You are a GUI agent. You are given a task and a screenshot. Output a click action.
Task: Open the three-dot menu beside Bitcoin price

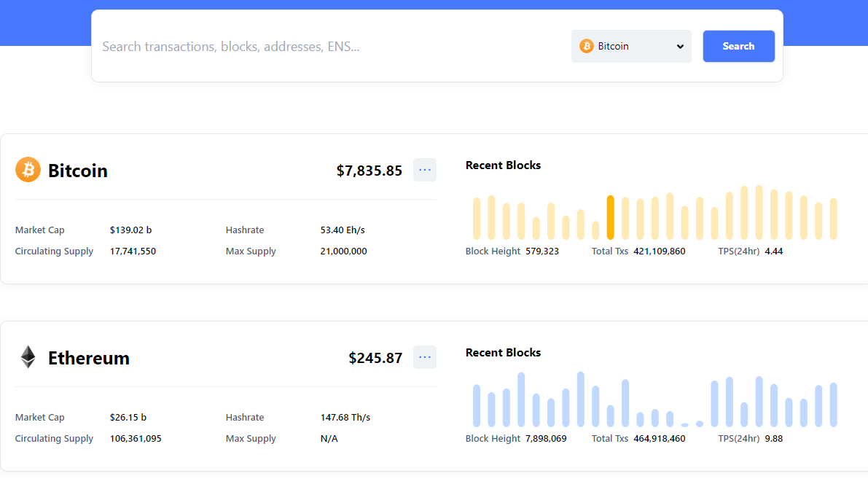tap(425, 170)
